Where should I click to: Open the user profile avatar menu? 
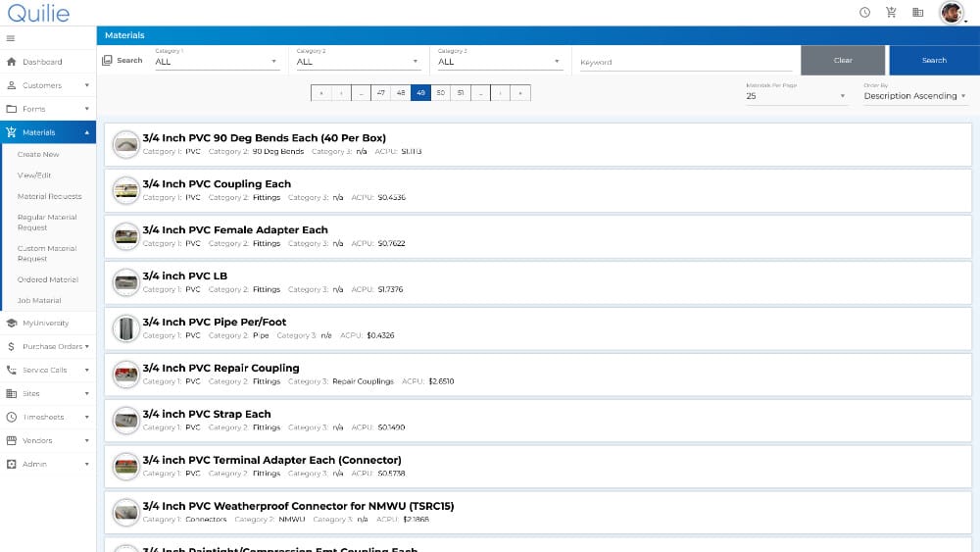(x=952, y=13)
